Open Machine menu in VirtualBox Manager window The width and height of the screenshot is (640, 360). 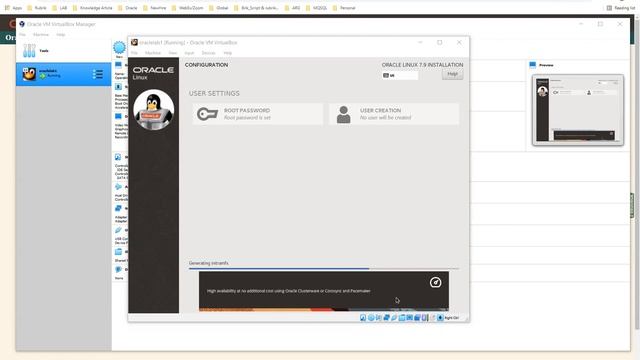tap(41, 35)
